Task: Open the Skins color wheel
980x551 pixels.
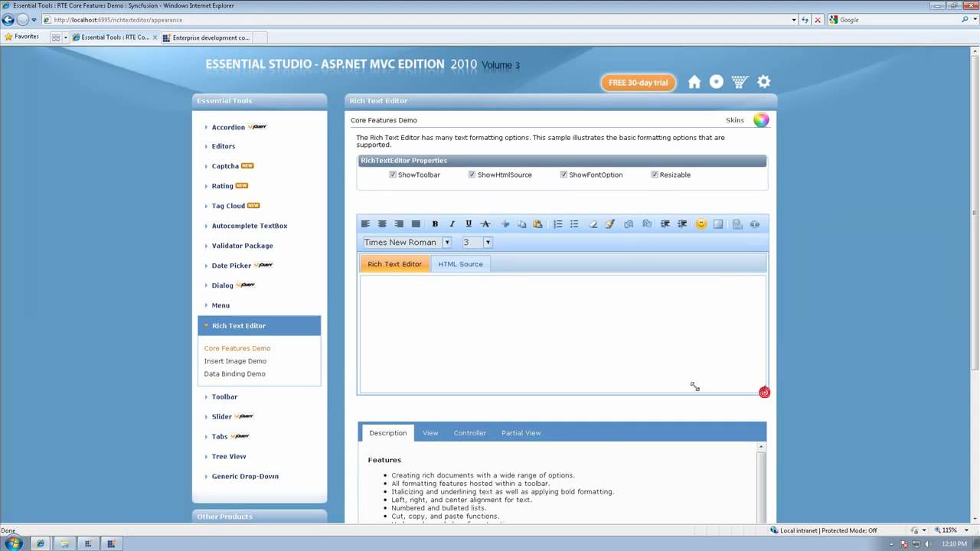Action: point(761,120)
